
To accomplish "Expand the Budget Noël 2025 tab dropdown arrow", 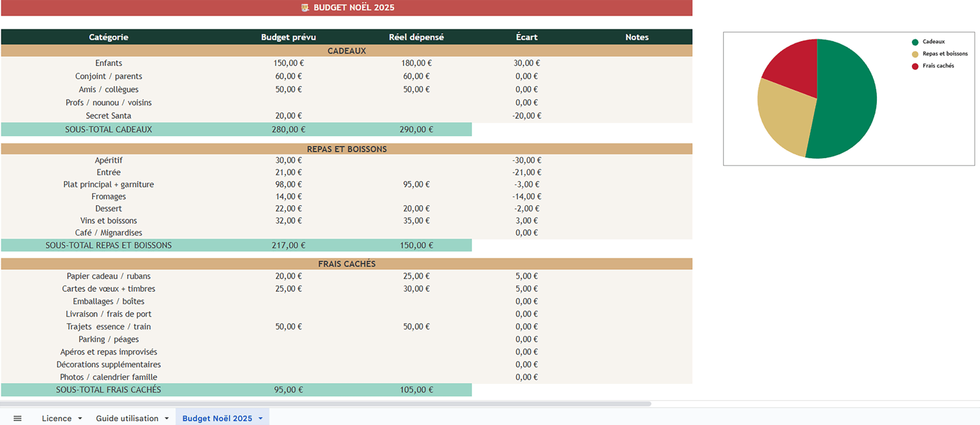I will [260, 418].
